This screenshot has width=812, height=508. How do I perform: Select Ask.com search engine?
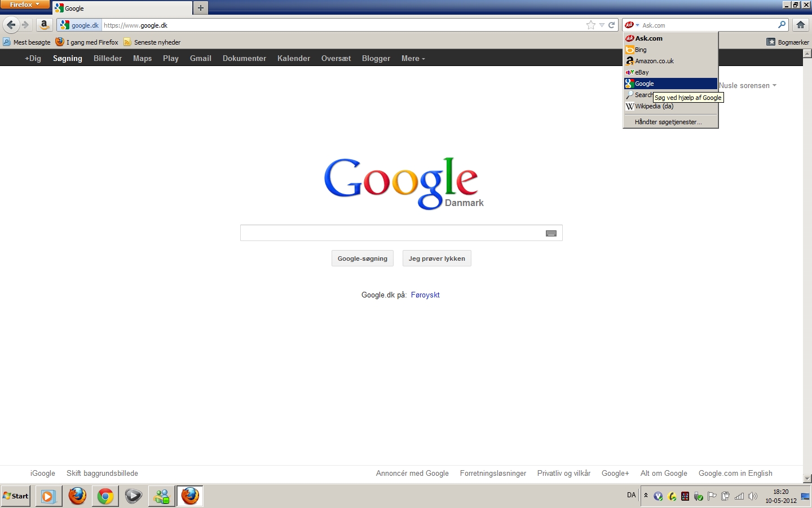click(x=670, y=38)
